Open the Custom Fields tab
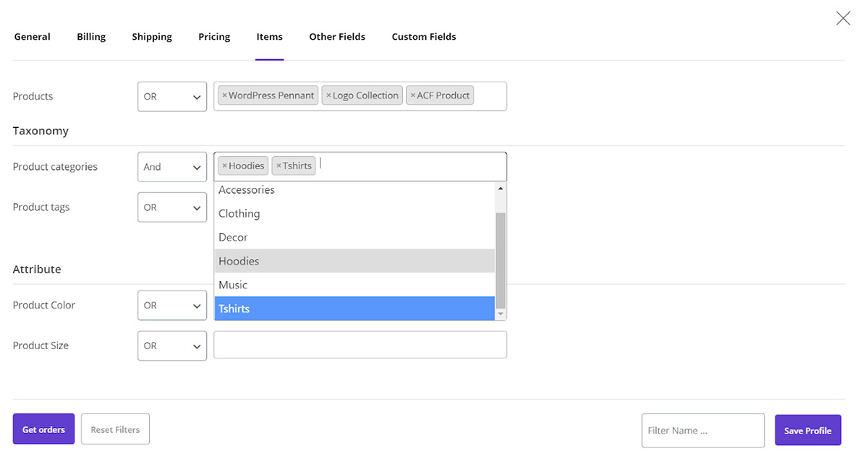Screen dimensions: 868x464 pyautogui.click(x=424, y=37)
